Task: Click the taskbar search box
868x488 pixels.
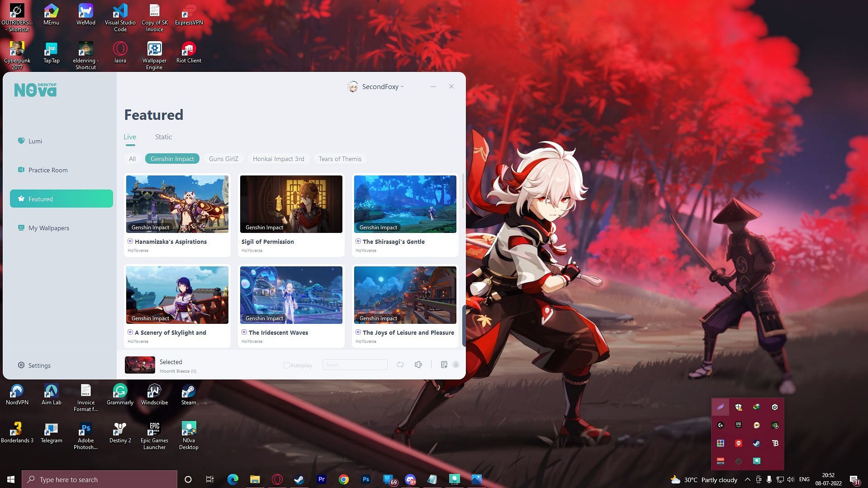Action: pyautogui.click(x=100, y=479)
